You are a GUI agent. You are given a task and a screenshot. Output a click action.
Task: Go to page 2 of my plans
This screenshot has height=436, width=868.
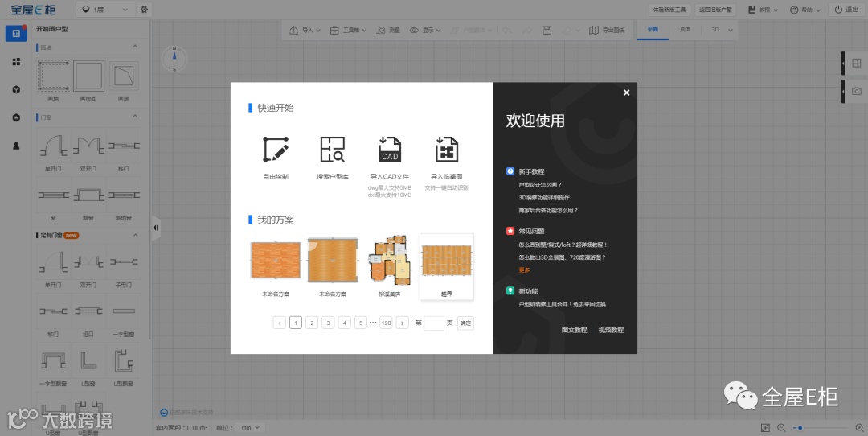click(x=312, y=323)
